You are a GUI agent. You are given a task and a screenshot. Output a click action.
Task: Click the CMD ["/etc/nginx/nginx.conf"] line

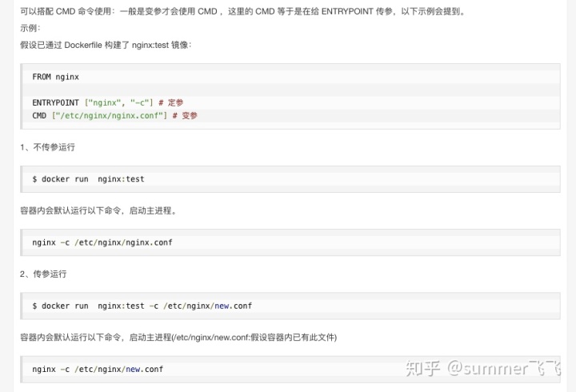tap(114, 115)
